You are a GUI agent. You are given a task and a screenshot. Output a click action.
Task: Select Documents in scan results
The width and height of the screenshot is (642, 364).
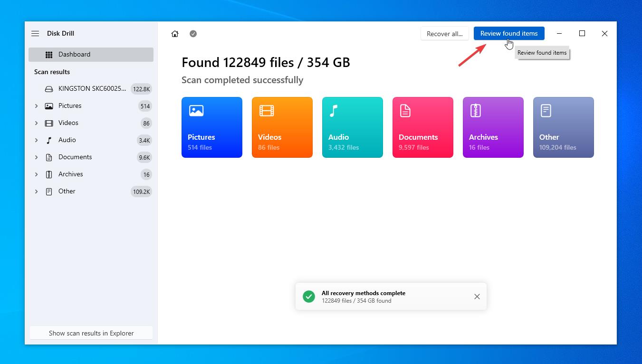tap(91, 157)
